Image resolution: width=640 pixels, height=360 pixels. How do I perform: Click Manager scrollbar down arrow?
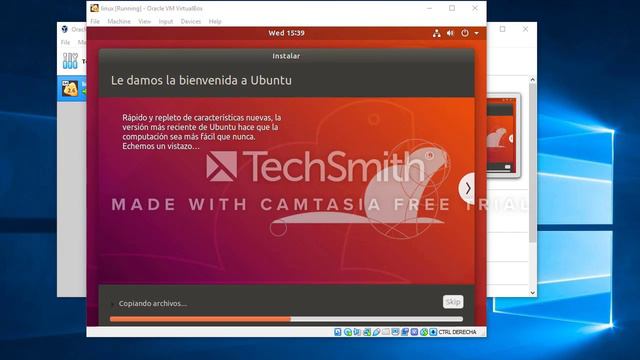pos(532,293)
